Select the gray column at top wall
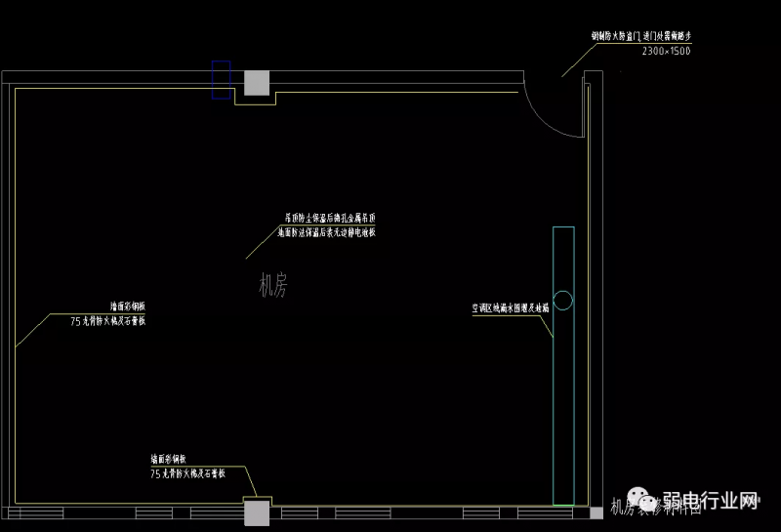Screen dimensions: 781x532 click(257, 83)
